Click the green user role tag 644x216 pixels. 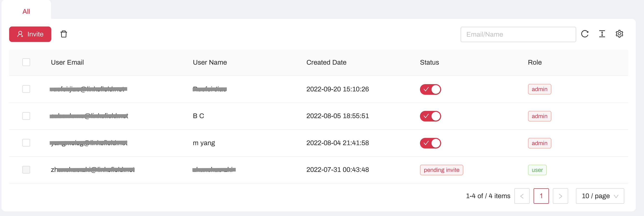click(x=537, y=170)
